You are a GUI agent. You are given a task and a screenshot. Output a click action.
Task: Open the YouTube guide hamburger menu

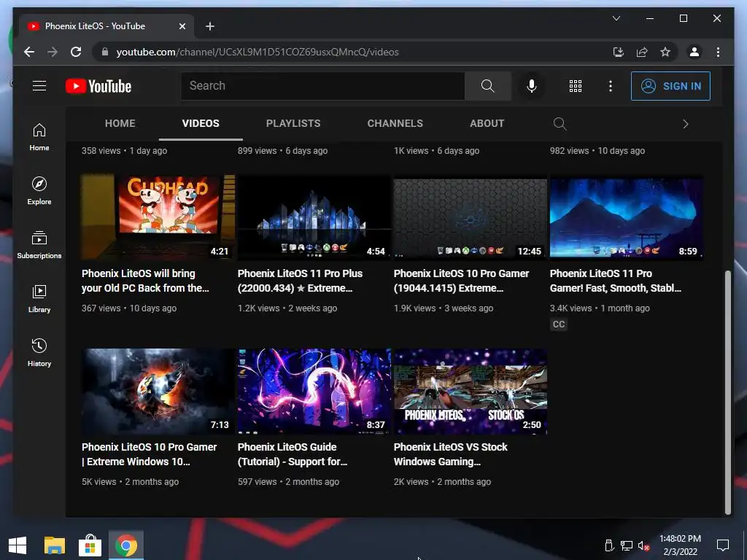click(x=39, y=86)
